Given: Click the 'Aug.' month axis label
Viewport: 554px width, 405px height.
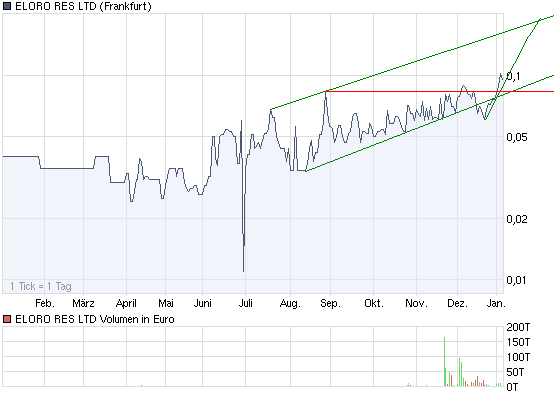Looking at the screenshot, I should 290,304.
